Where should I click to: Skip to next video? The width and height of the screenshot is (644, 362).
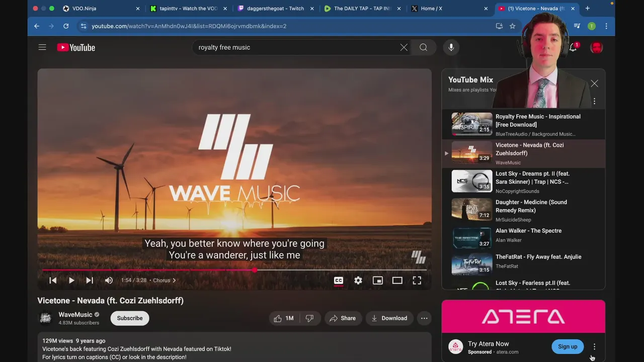(x=90, y=281)
